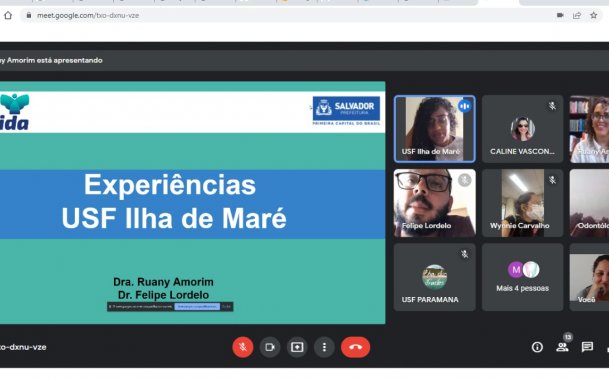Select the USF Ilha de Maré video tile
609x380 pixels.
(435, 129)
